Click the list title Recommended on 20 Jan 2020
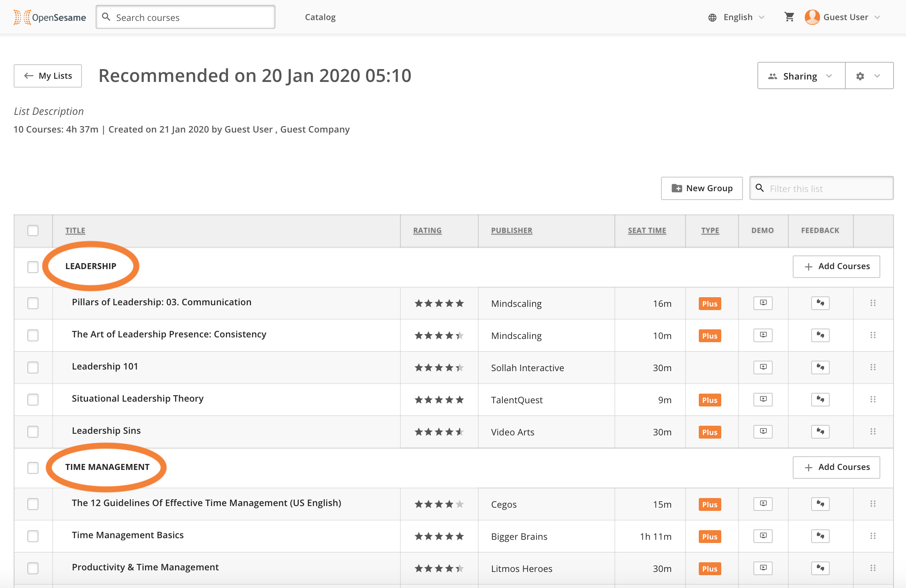 tap(255, 76)
